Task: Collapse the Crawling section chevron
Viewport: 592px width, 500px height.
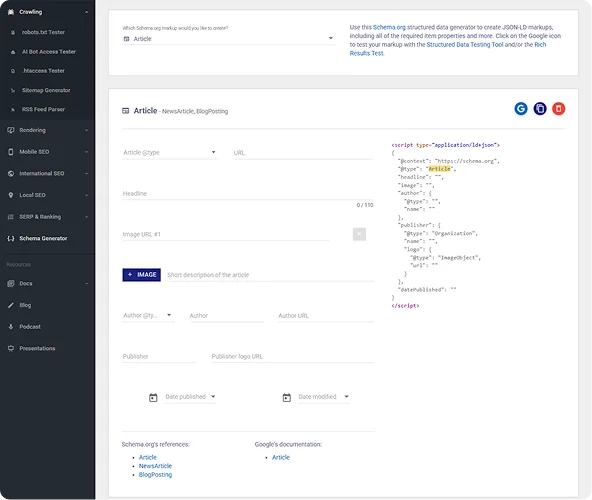Action: coord(86,12)
